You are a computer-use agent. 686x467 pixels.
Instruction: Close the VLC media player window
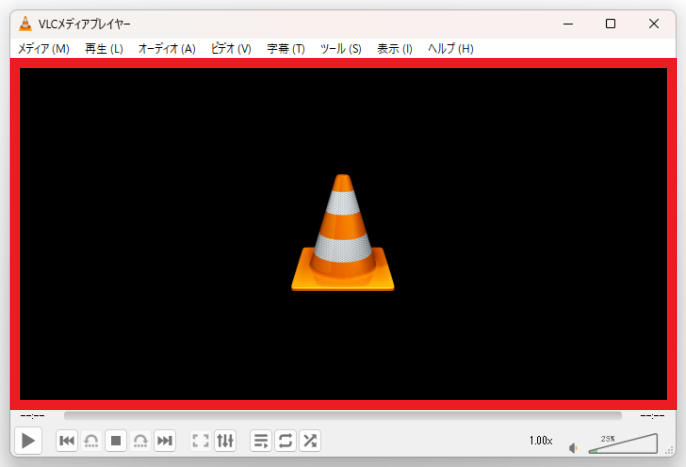click(654, 24)
